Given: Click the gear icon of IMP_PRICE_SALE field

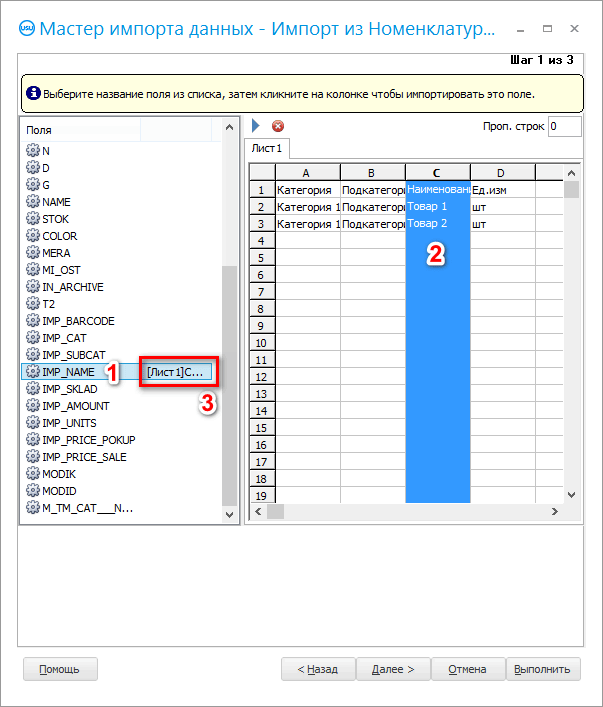Looking at the screenshot, I should [32, 457].
